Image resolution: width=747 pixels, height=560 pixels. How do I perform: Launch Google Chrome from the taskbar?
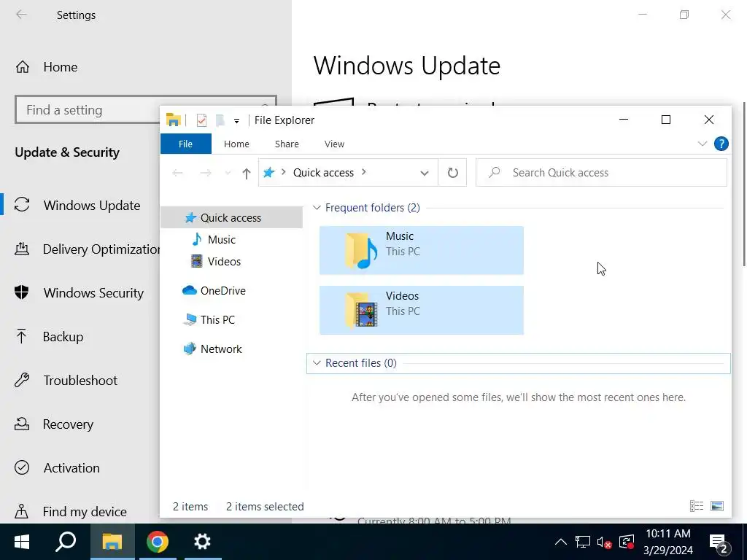pos(158,542)
